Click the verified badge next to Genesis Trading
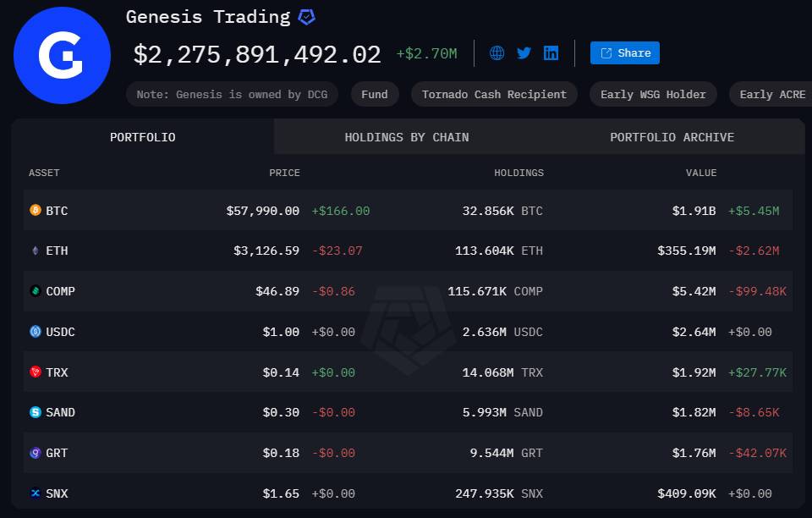 (306, 17)
